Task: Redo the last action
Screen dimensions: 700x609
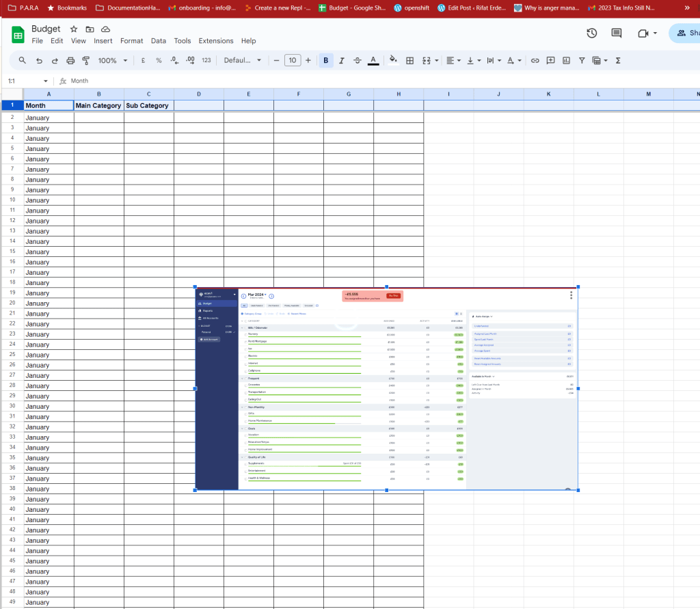Action: [x=55, y=60]
